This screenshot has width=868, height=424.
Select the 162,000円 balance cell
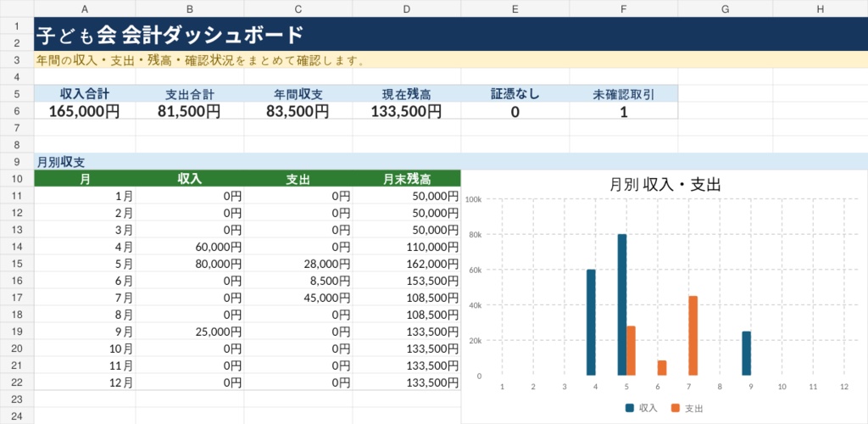(407, 264)
